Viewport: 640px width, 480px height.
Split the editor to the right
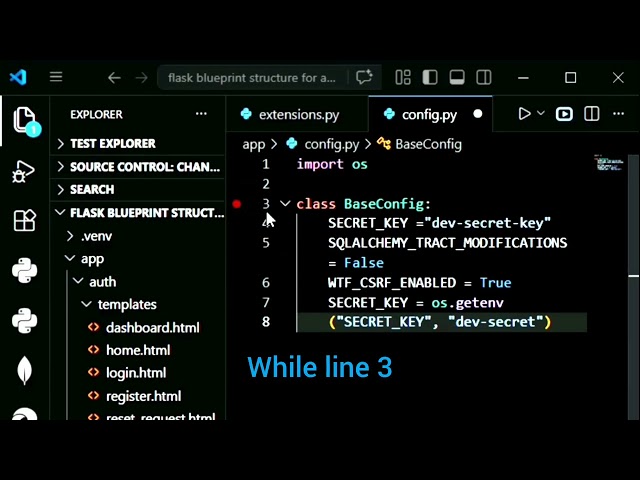tap(591, 114)
